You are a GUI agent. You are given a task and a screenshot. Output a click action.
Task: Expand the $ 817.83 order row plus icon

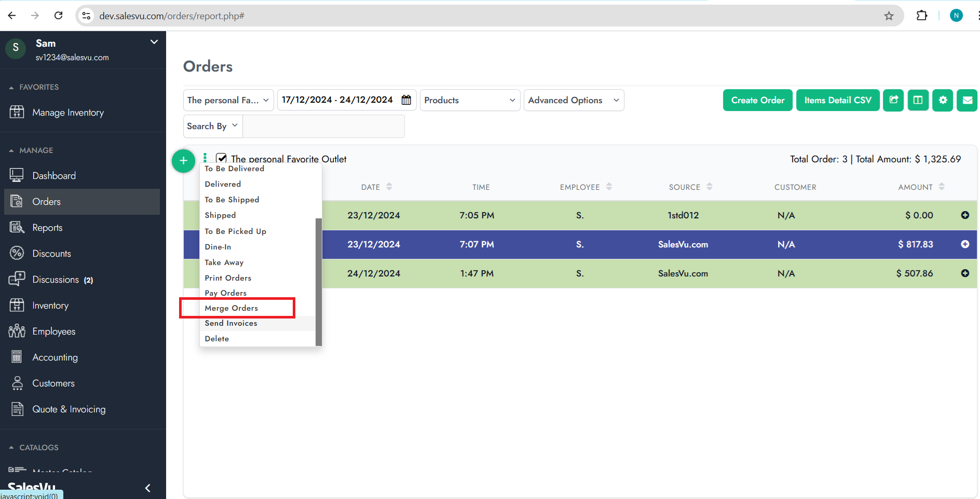[965, 244]
